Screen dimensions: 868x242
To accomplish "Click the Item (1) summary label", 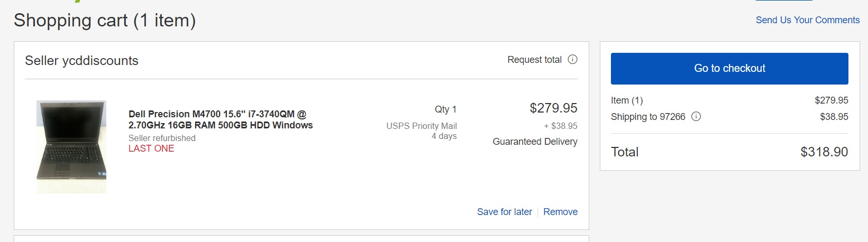I will (x=627, y=100).
